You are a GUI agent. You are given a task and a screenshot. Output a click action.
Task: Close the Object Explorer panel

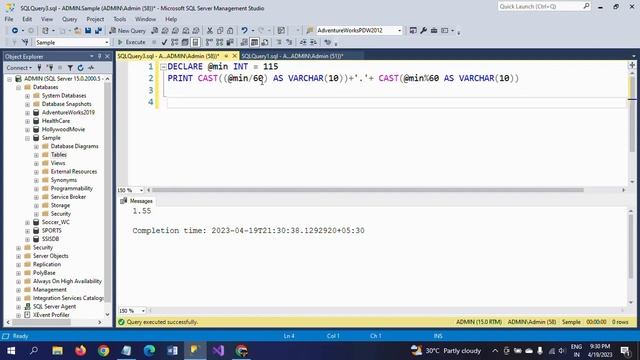click(107, 56)
